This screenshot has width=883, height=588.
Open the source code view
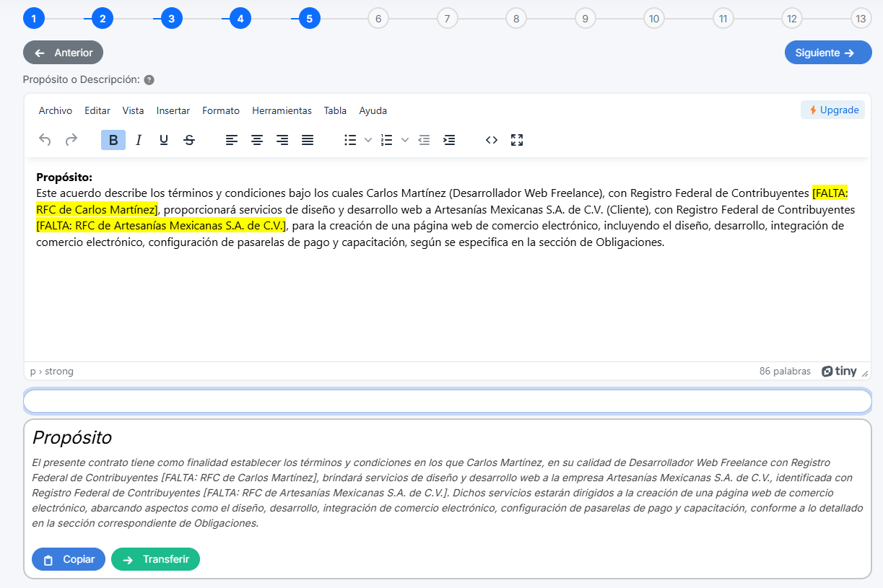click(492, 140)
